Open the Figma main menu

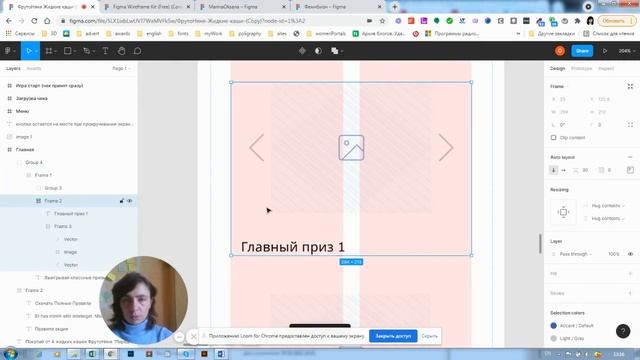click(9, 51)
